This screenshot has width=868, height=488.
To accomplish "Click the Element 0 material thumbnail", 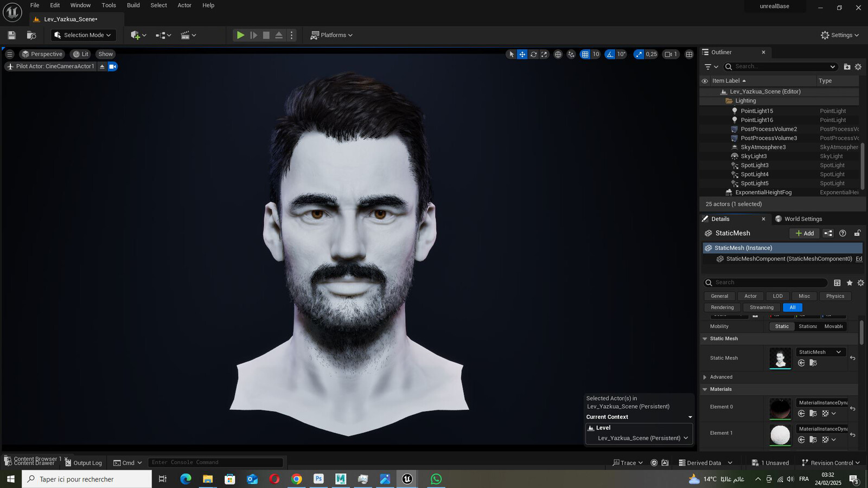I will tap(780, 409).
